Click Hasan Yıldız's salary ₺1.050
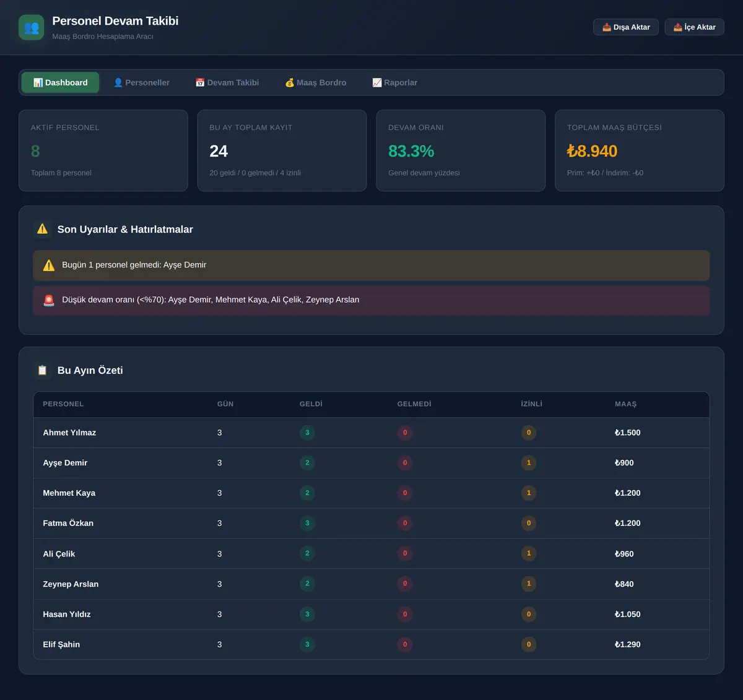This screenshot has width=743, height=700. tap(627, 614)
